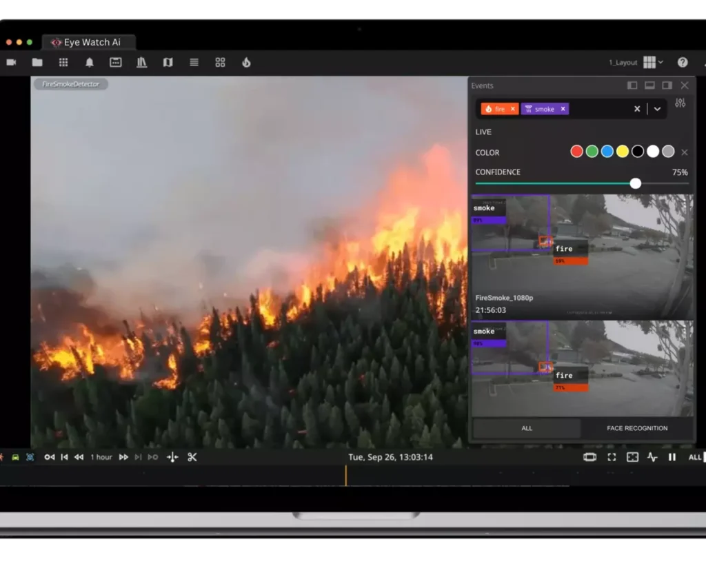Click the camera icon in toolbar
This screenshot has width=706, height=588.
[x=11, y=62]
